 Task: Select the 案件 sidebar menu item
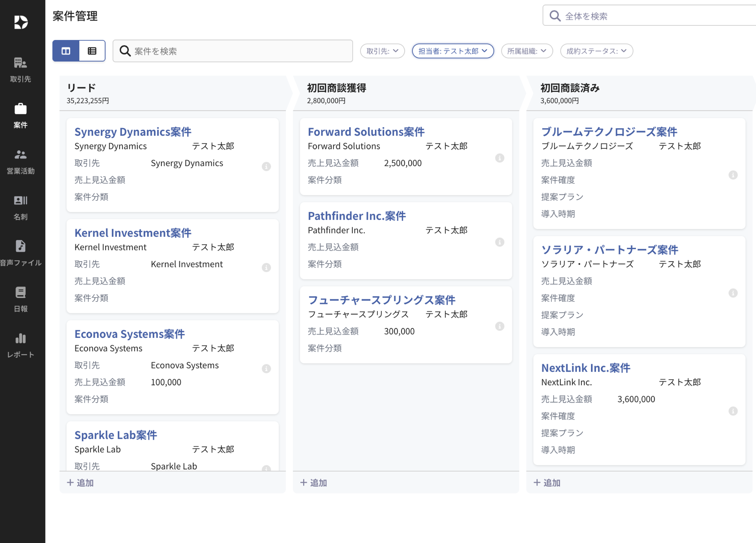tap(20, 116)
